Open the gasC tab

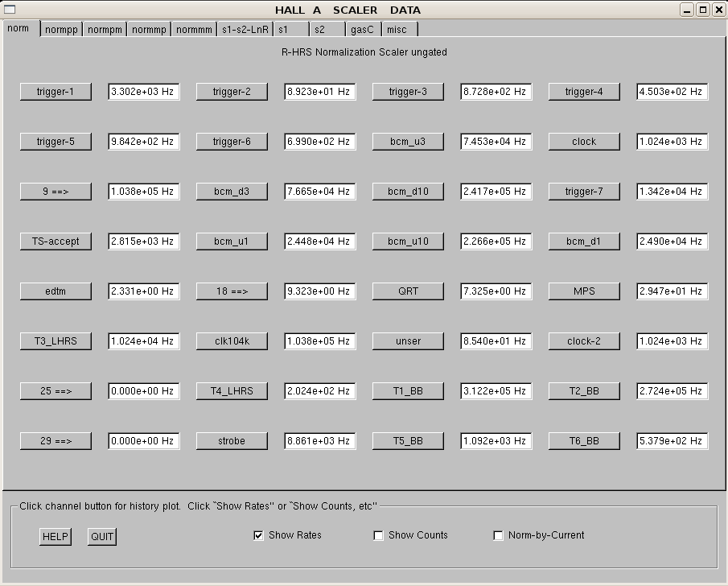[364, 29]
